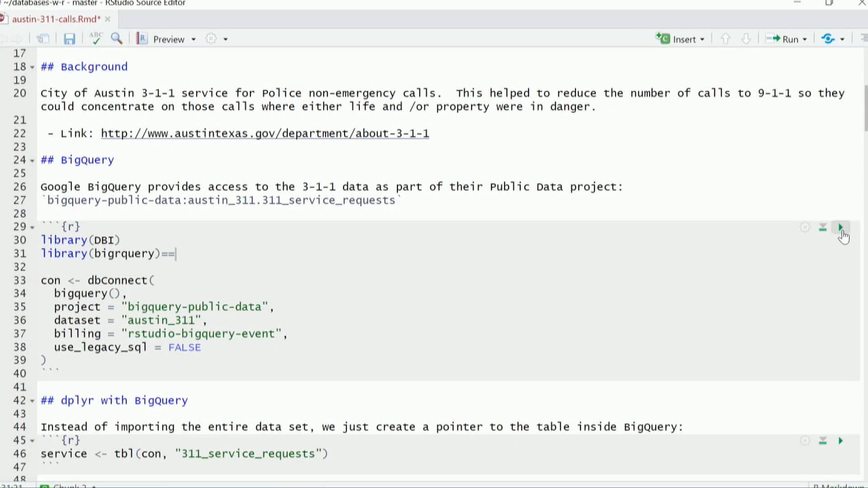Select the austin-311-calls.Rmd tab

(56, 19)
